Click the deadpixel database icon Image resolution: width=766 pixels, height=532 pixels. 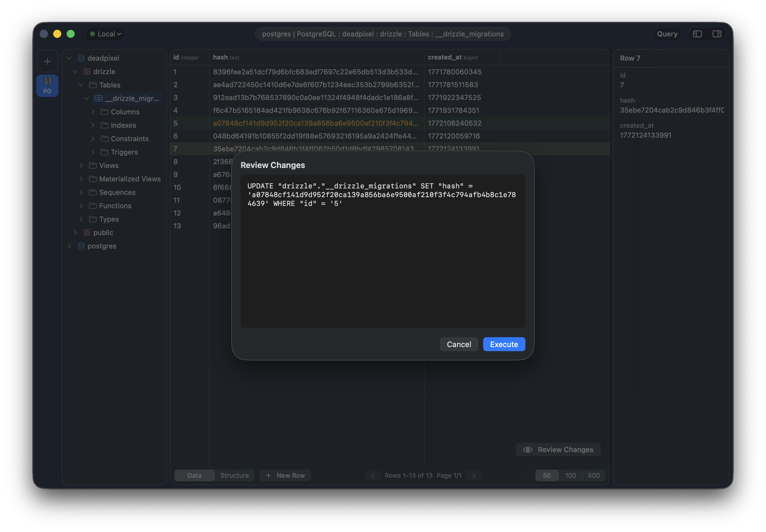[81, 58]
